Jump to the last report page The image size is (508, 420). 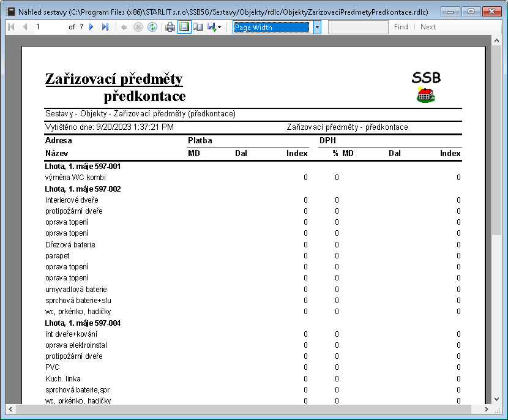(105, 27)
